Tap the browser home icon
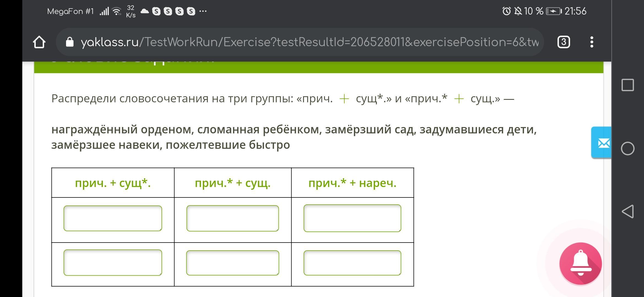644x297 pixels. 39,42
